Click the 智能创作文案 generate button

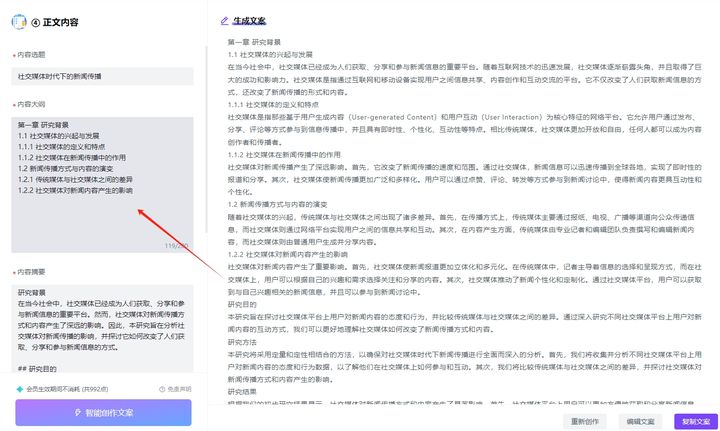(103, 413)
